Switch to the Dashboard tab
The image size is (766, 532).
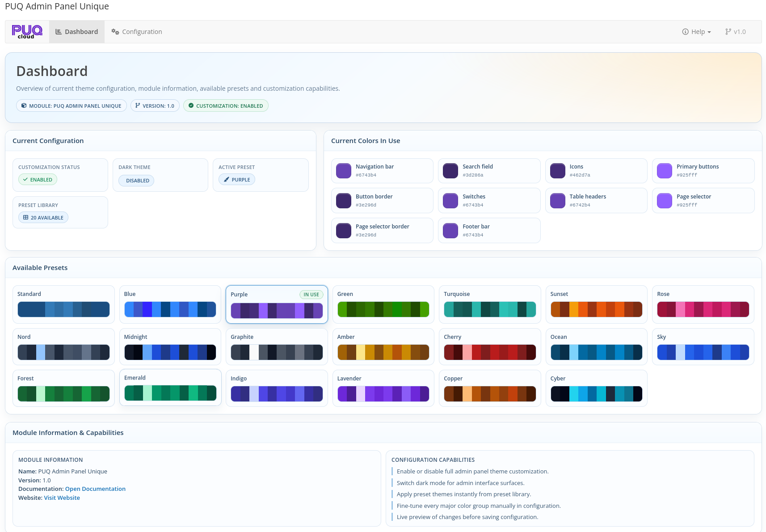tap(81, 32)
